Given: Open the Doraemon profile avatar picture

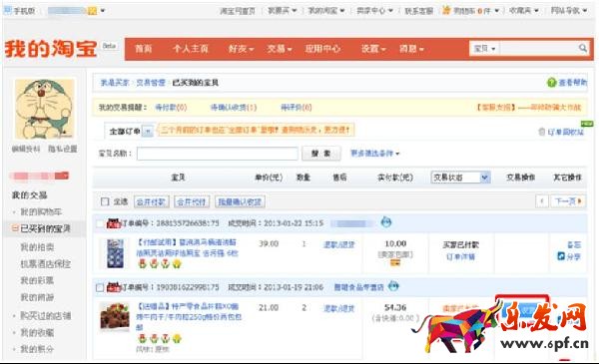Looking at the screenshot, I should point(44,109).
